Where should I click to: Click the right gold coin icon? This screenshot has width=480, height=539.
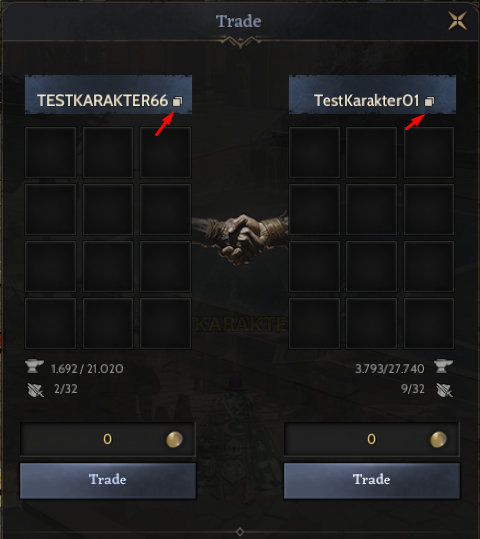click(x=438, y=440)
